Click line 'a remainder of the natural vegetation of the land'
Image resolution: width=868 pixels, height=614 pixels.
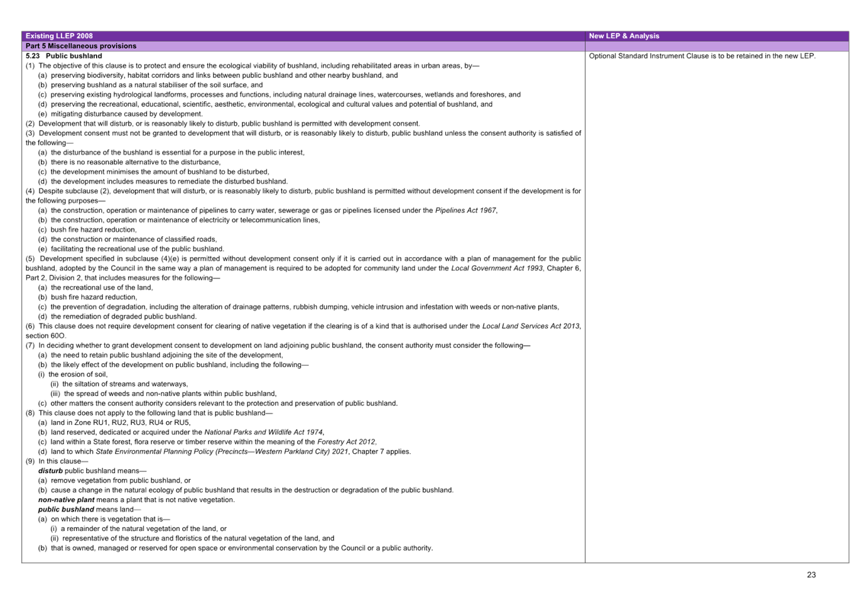(139, 529)
